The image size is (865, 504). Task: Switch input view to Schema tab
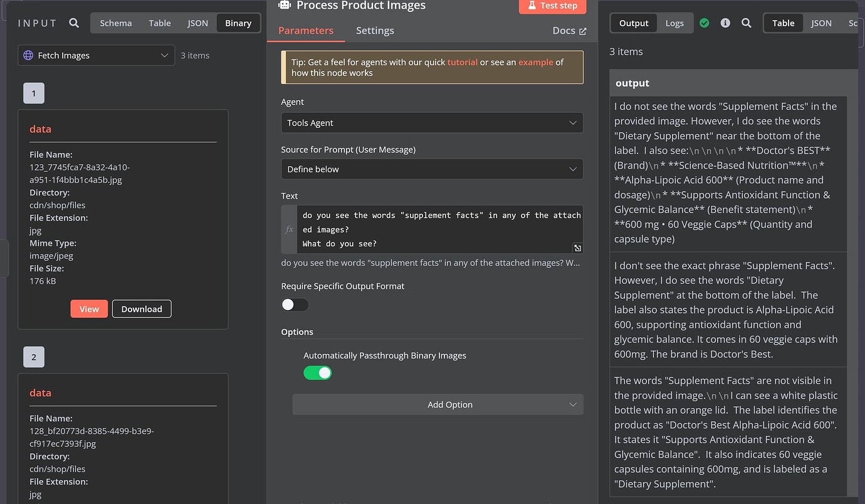(116, 23)
